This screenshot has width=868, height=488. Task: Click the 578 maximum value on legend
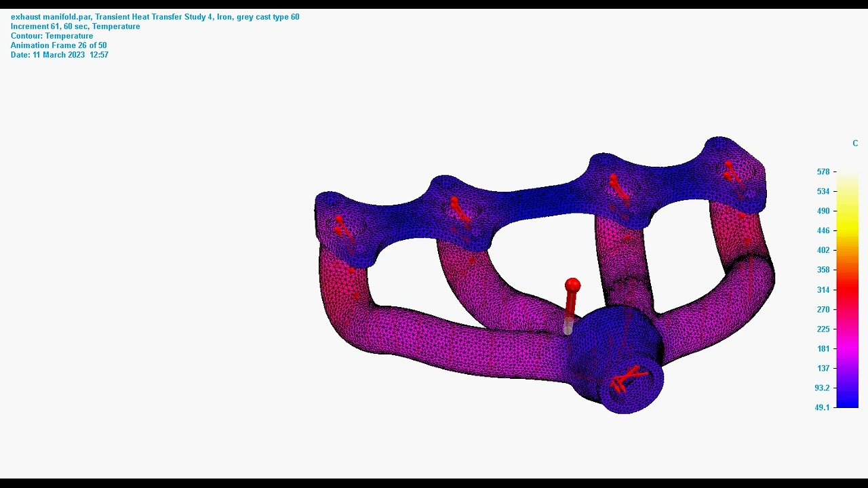[x=823, y=172]
